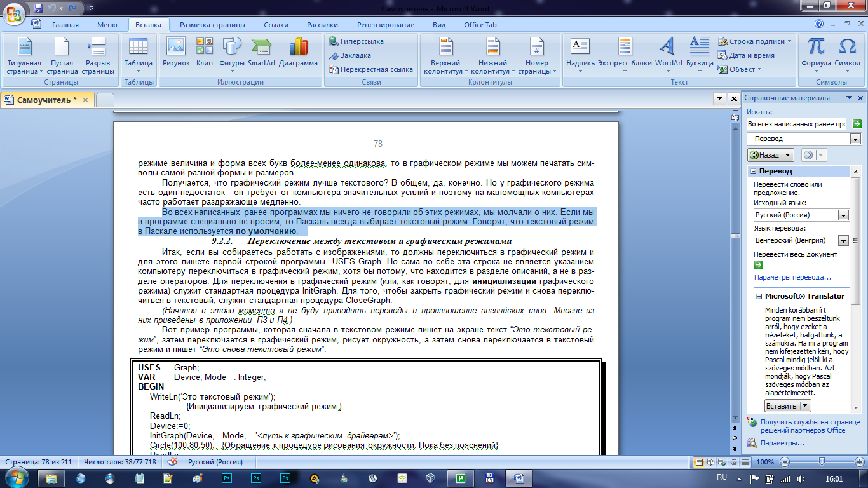Image resolution: width=868 pixels, height=488 pixels.
Task: Insert a Закладка bookmark
Action: tap(350, 55)
